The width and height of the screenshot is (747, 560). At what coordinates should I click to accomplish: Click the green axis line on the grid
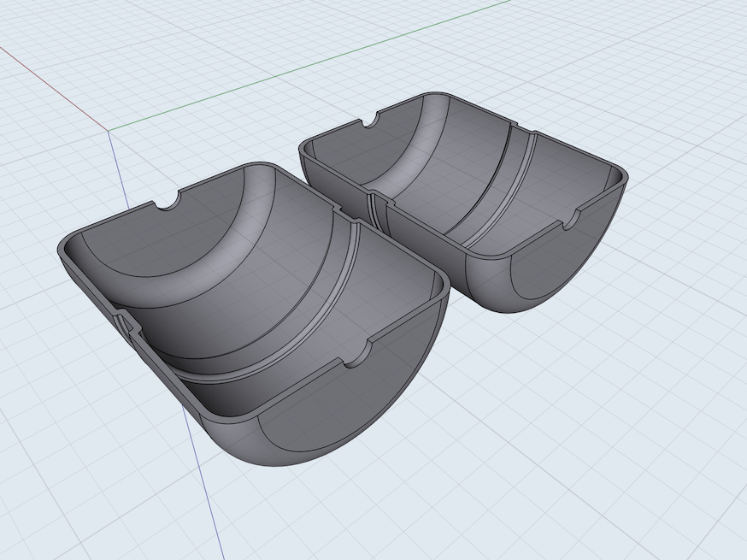309,65
